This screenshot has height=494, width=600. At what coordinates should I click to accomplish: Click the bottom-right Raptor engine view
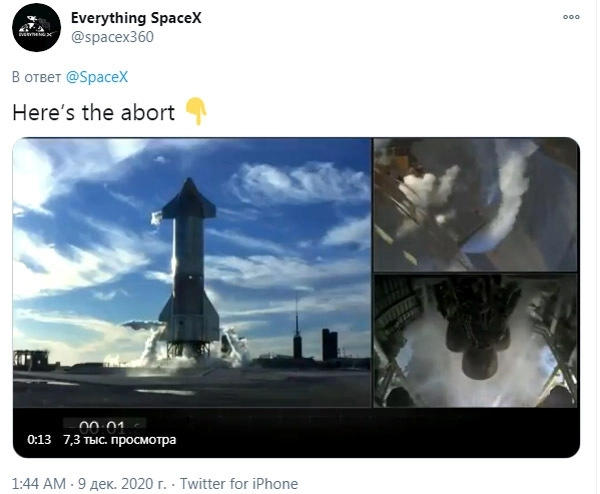[475, 341]
